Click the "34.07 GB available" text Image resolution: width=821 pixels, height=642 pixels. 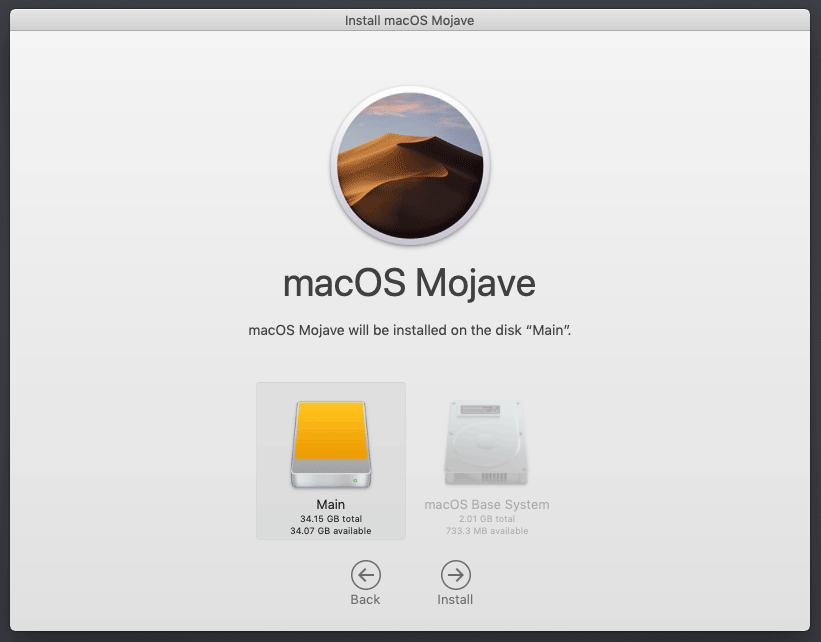(331, 530)
